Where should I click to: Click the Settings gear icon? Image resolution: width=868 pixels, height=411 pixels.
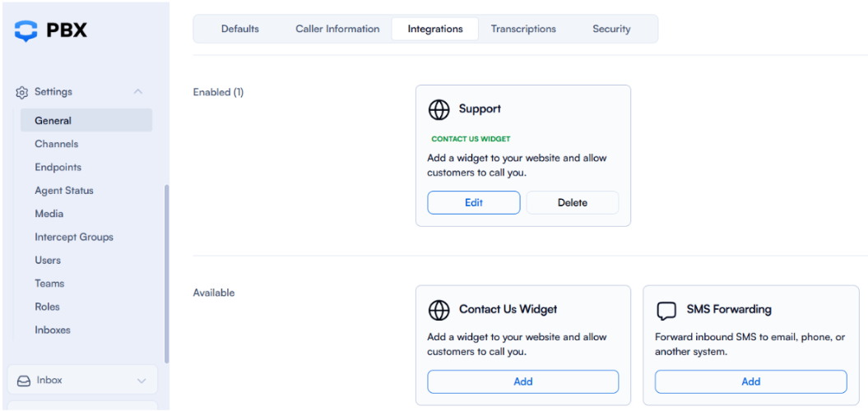pos(22,92)
